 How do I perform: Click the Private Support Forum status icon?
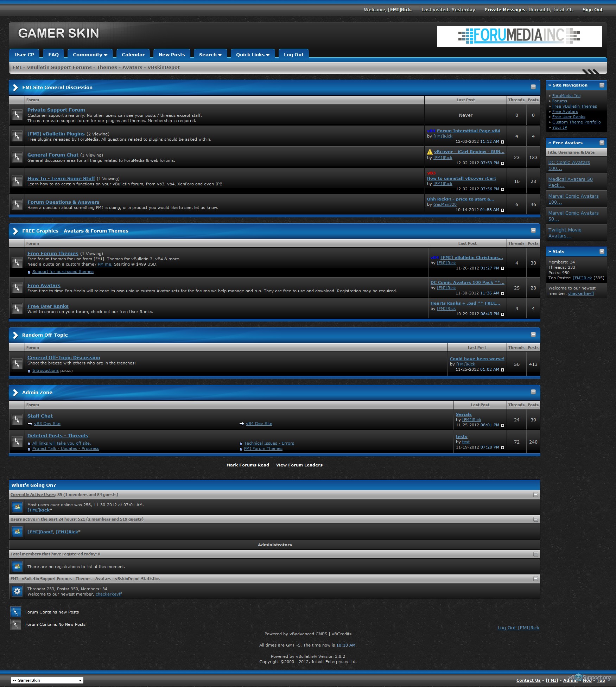click(17, 115)
